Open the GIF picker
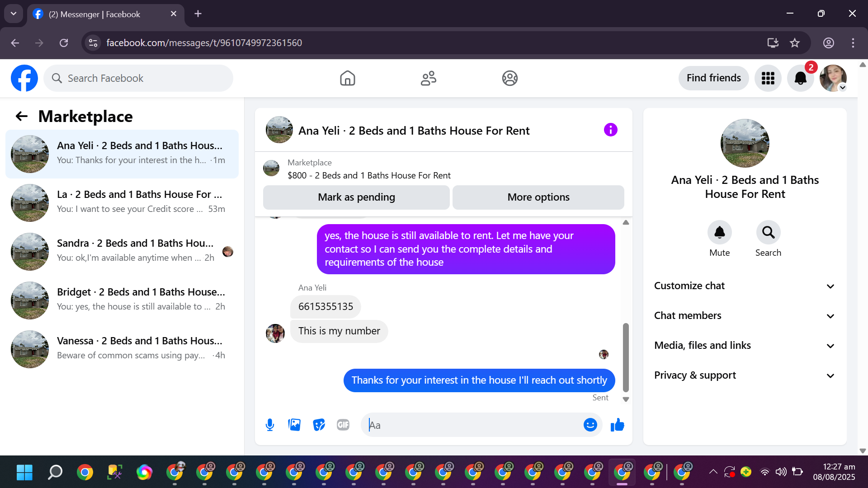 pyautogui.click(x=343, y=425)
